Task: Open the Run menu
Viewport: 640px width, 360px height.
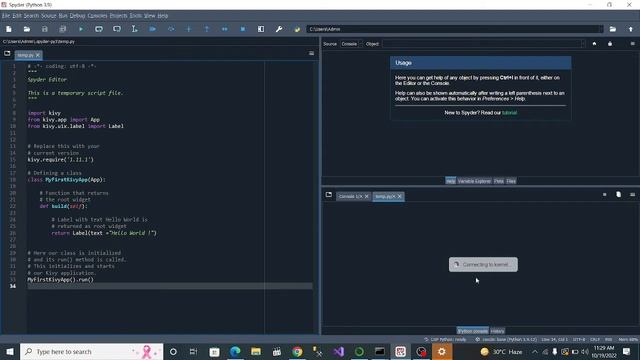Action: pyautogui.click(x=63, y=16)
